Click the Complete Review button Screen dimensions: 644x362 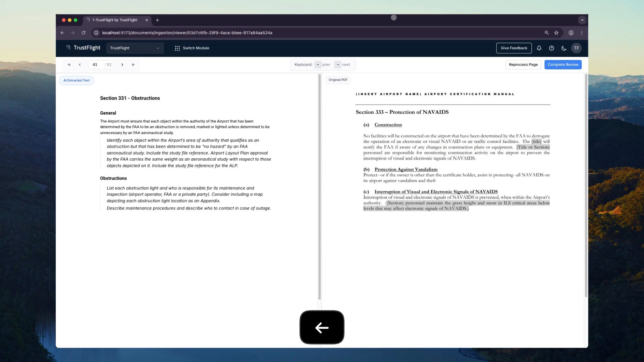click(x=563, y=65)
